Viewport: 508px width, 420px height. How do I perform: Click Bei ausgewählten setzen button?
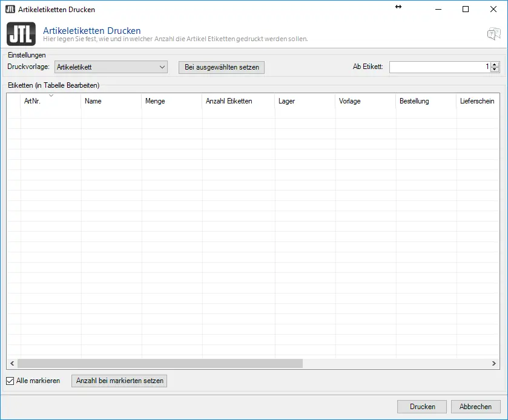tap(222, 67)
